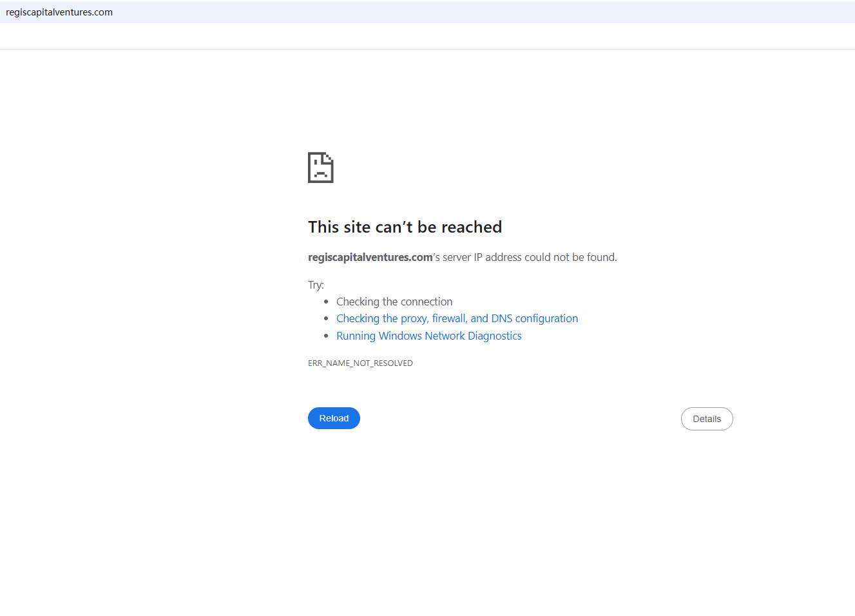This screenshot has height=616, width=855.
Task: Open the Details button
Action: pos(707,419)
